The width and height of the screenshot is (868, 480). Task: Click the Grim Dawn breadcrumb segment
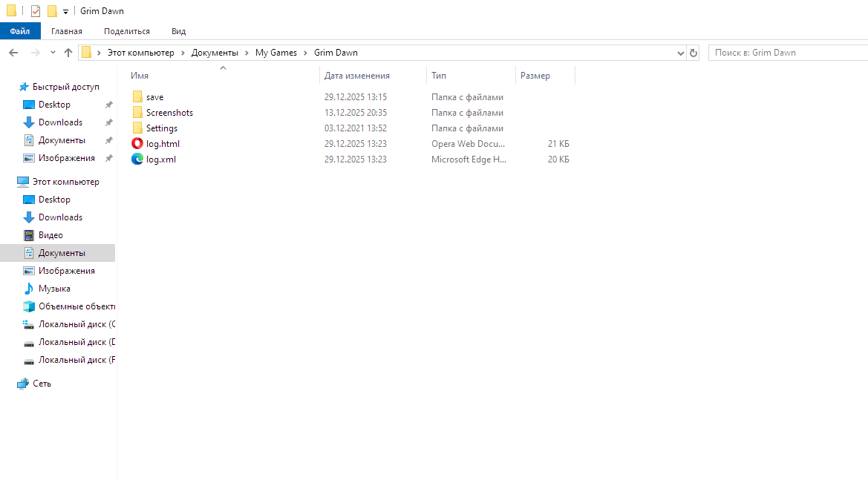pos(336,53)
